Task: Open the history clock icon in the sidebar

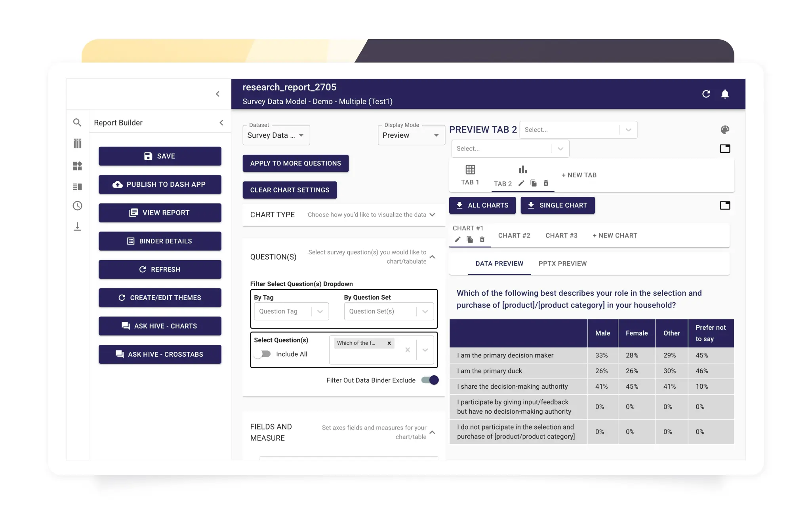Action: tap(77, 206)
